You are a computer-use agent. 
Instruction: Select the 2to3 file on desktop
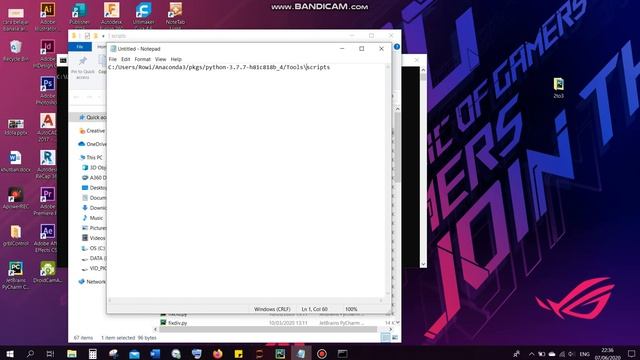558,88
